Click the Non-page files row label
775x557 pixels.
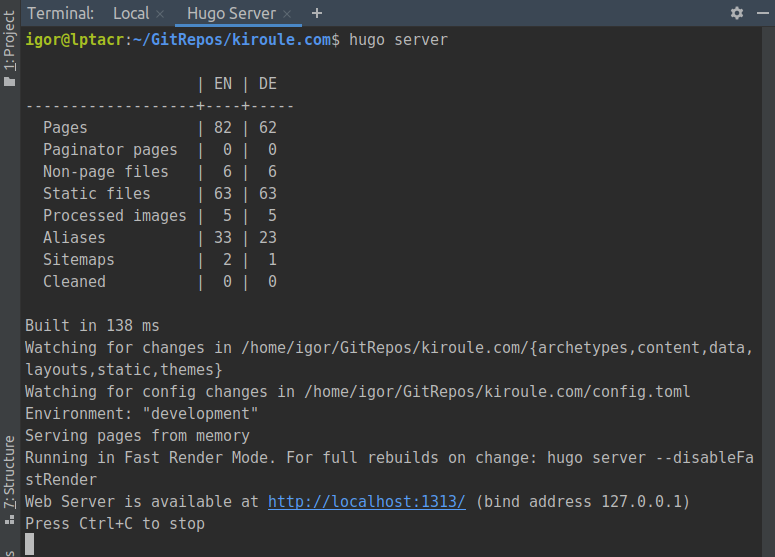click(x=106, y=171)
